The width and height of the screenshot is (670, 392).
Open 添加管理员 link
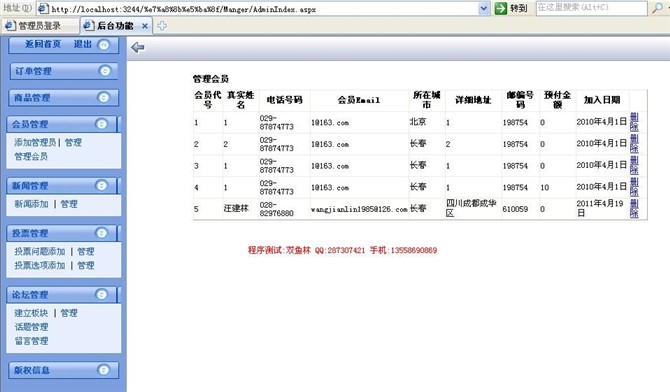pyautogui.click(x=35, y=142)
